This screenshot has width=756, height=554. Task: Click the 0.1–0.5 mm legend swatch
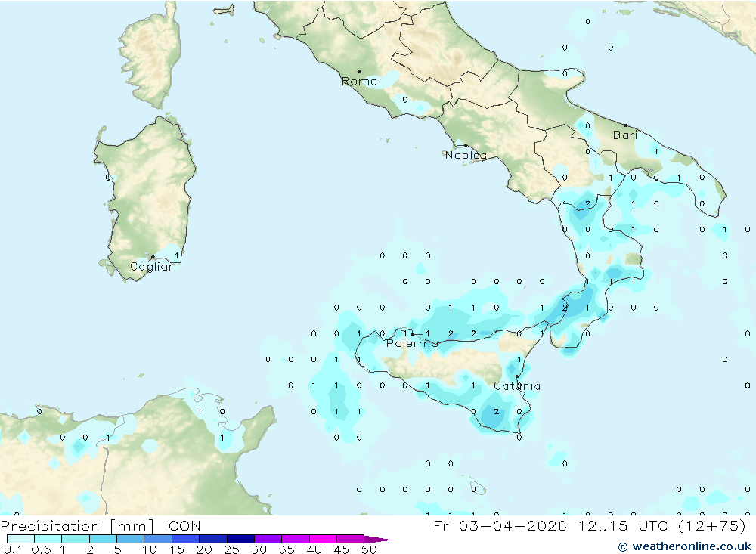coord(20,539)
